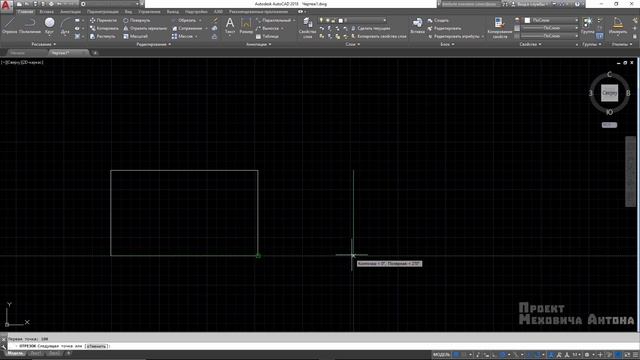Click Редактировать (Edit block) button

pos(444,28)
